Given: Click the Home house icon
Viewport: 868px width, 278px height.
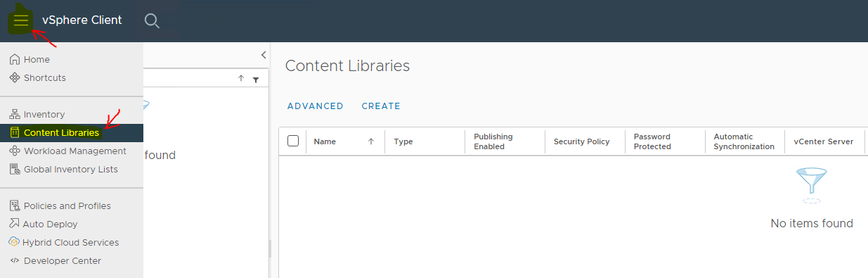Looking at the screenshot, I should [15, 60].
